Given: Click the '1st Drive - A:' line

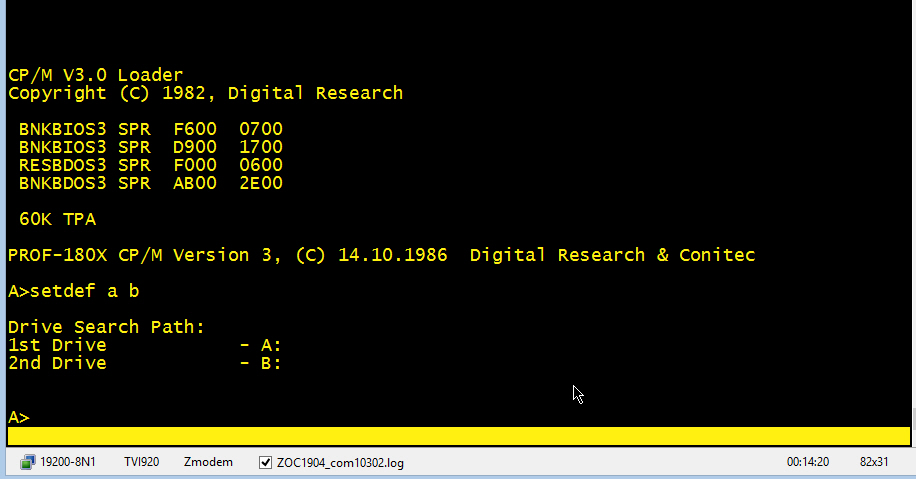Looking at the screenshot, I should point(144,345).
